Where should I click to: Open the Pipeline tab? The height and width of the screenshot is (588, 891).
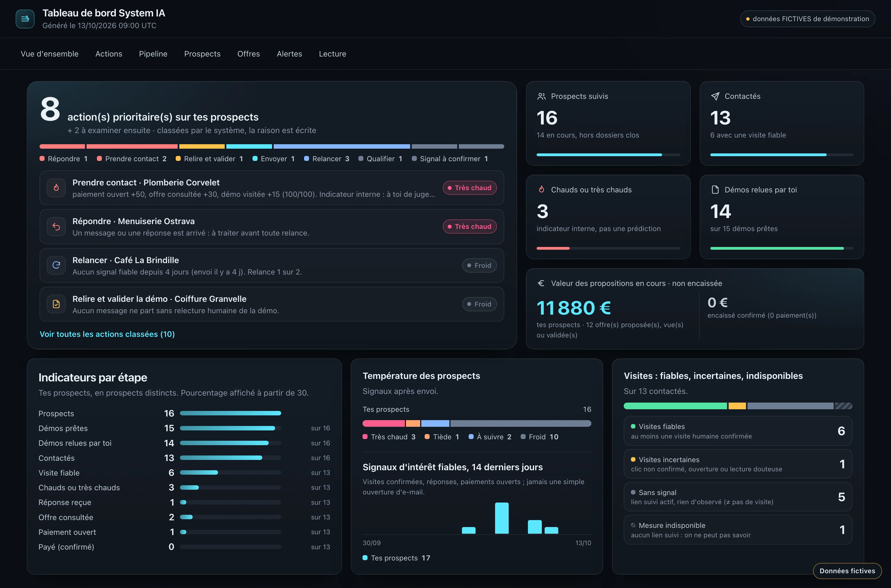(x=153, y=54)
